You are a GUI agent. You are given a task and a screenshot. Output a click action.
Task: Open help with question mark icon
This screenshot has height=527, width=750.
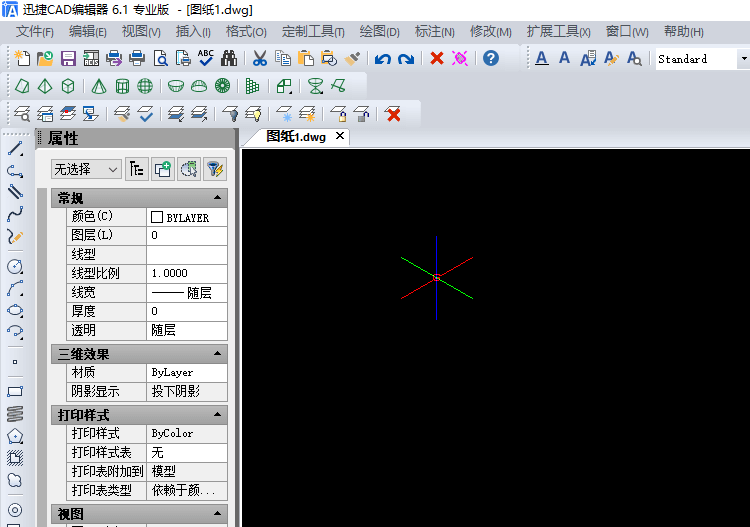click(491, 58)
